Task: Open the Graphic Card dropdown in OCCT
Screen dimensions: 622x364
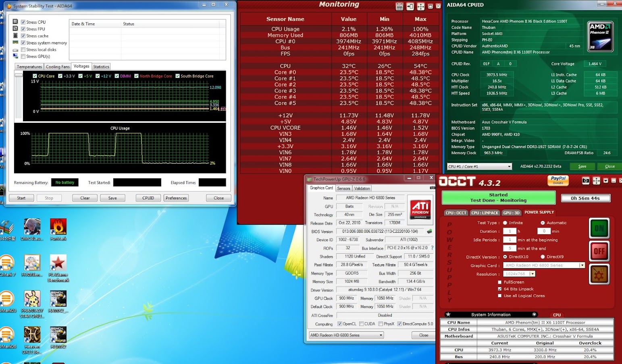Action: click(582, 265)
